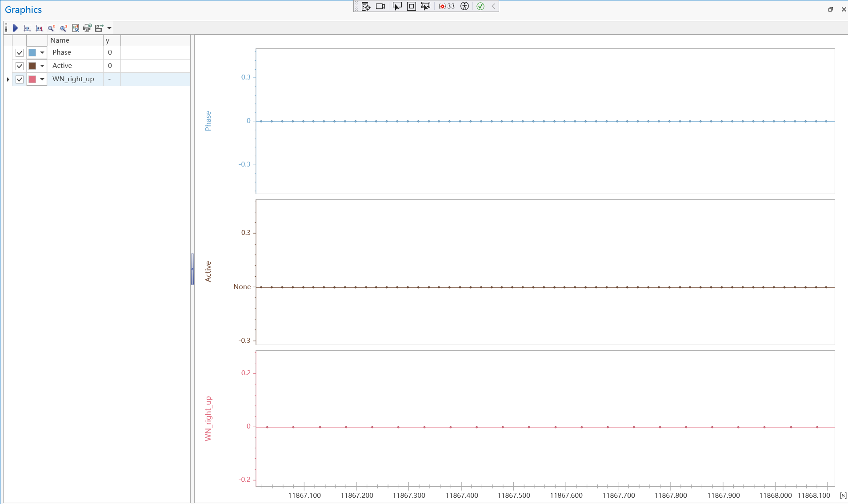The height and width of the screenshot is (504, 848).
Task: Click the zoom out icon in toolbar
Action: coord(51,28)
